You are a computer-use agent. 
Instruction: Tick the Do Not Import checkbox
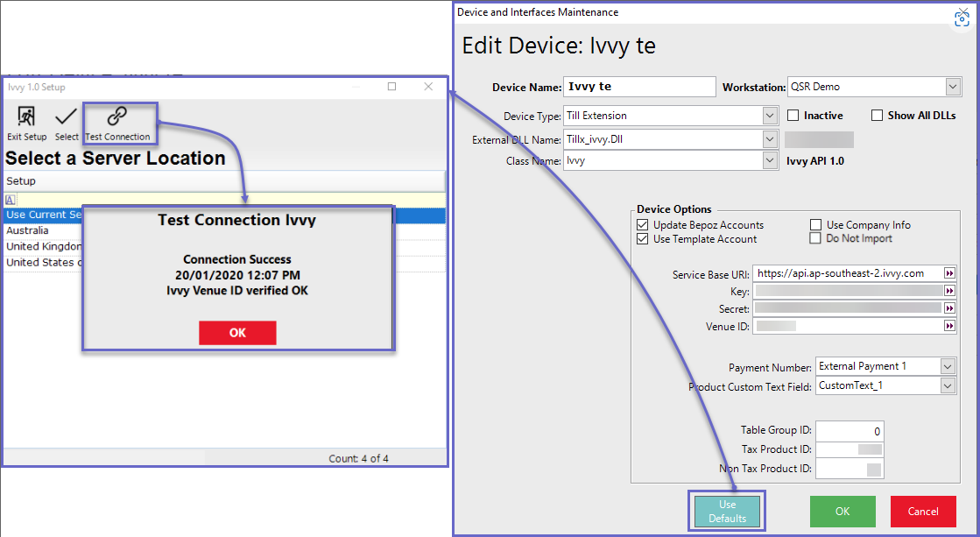[x=815, y=238]
